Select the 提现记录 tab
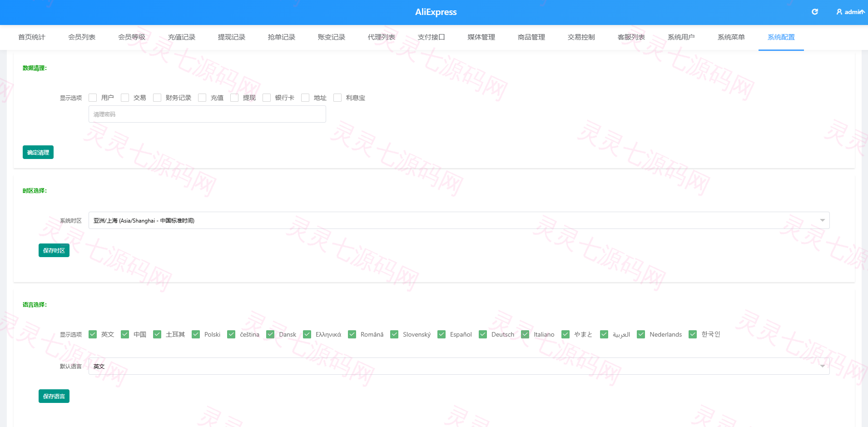Image resolution: width=868 pixels, height=427 pixels. [232, 37]
